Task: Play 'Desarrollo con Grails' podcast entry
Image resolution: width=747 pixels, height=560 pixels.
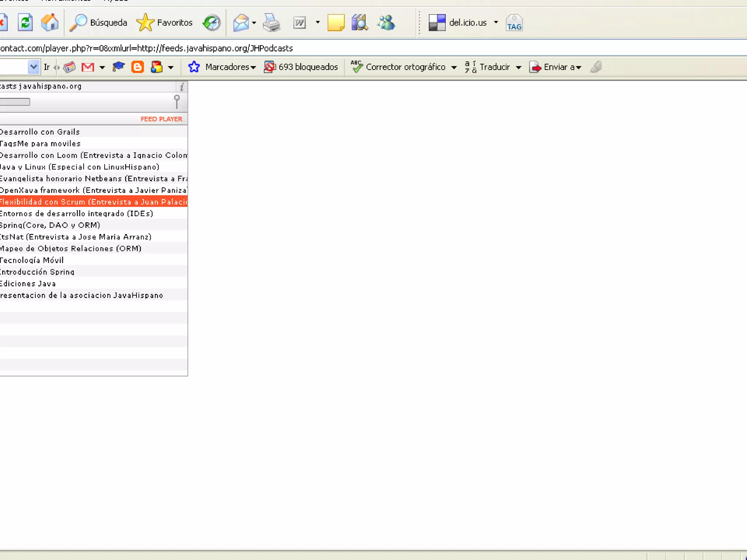Action: coord(40,132)
